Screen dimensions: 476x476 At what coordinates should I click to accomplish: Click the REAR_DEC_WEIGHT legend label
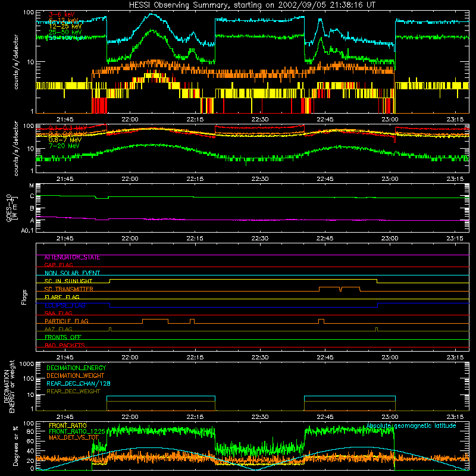pyautogui.click(x=73, y=392)
